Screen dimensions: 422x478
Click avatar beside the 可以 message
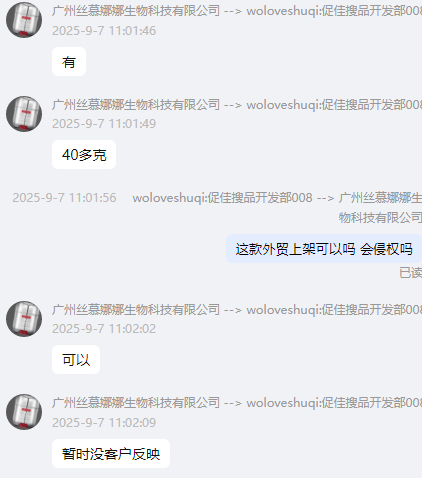tap(24, 319)
